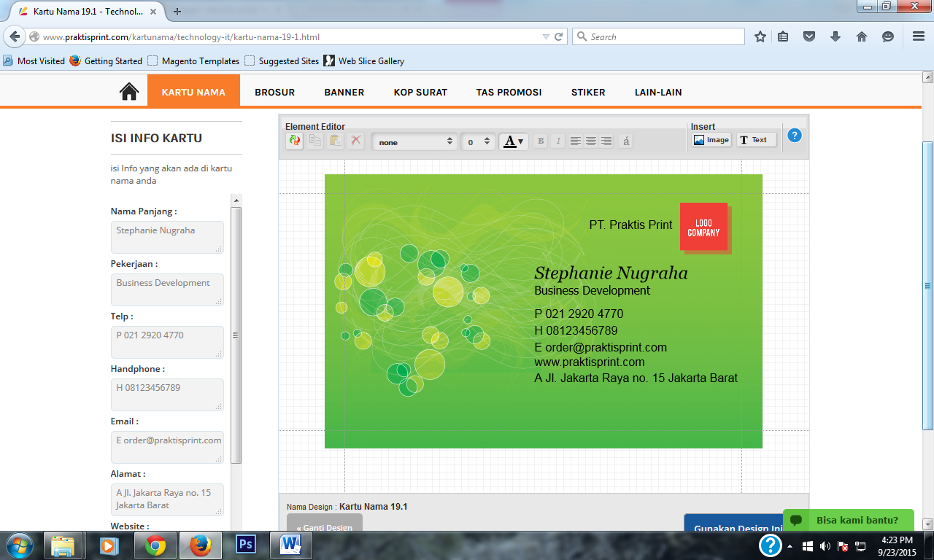Open the BROSUR menu item
Screen dimensions: 934x560
click(x=275, y=92)
